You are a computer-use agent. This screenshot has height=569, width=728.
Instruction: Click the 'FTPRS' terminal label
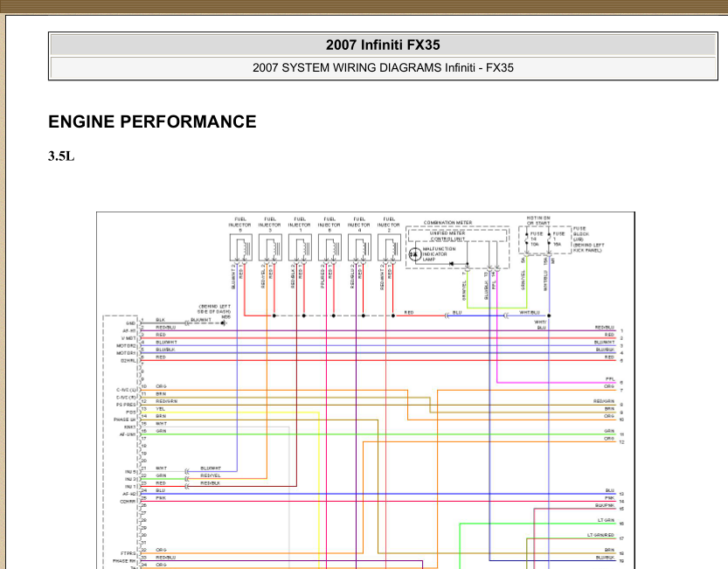click(x=128, y=553)
